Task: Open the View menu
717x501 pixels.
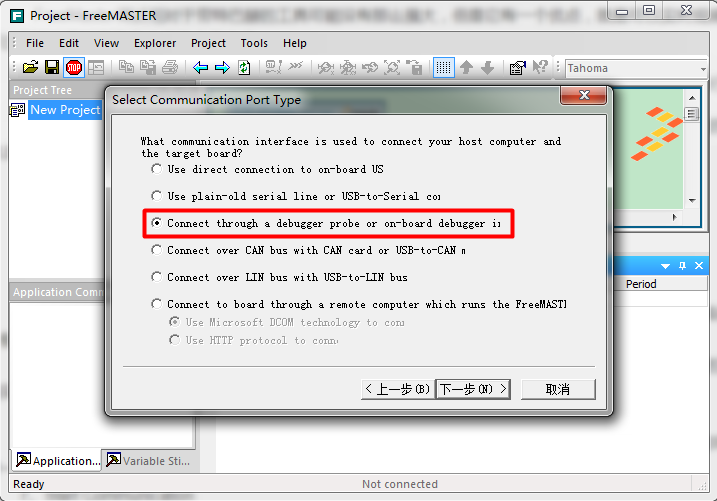Action: 106,43
